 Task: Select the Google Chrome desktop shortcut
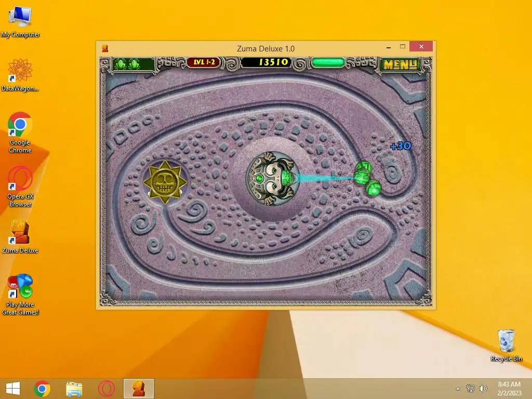[20, 132]
